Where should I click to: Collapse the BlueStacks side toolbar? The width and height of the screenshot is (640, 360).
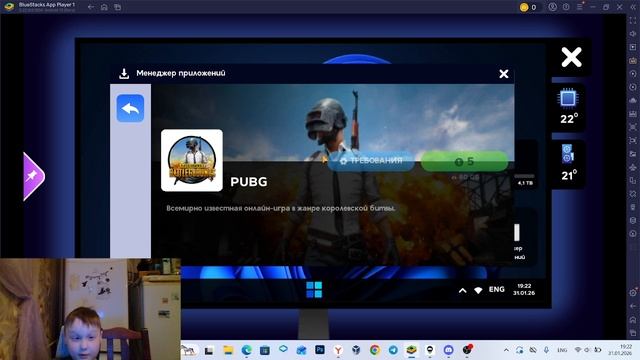(x=633, y=7)
